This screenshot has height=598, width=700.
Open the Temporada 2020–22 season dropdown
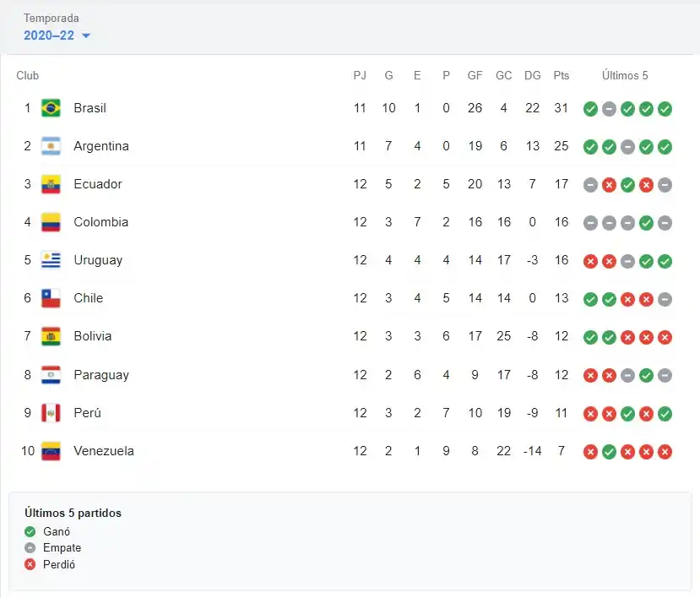57,35
